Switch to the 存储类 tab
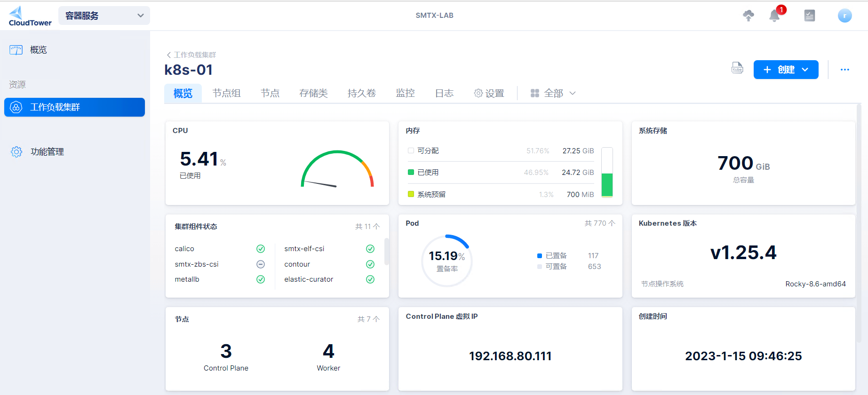868x395 pixels. (x=313, y=93)
